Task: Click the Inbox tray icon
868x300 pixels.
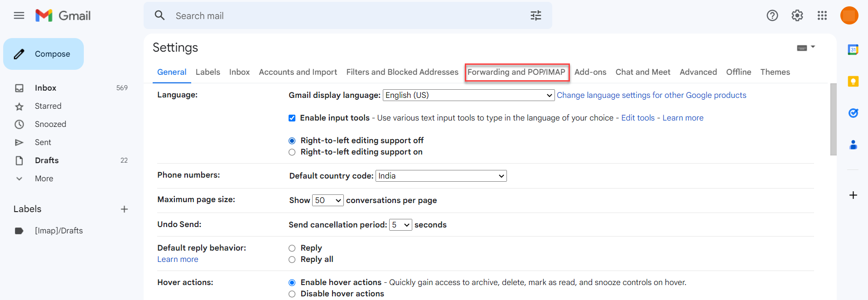Action: point(19,88)
